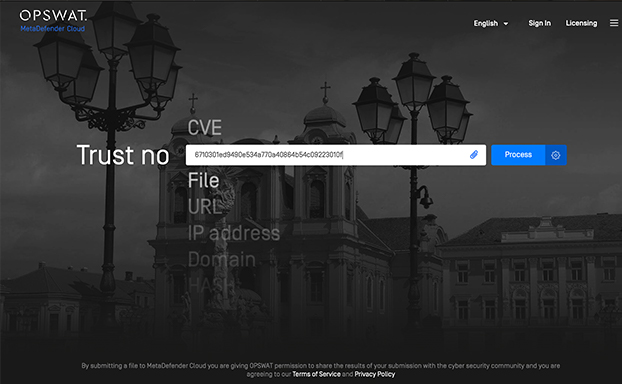Select the 'Domain' rotating label
The width and height of the screenshot is (622, 384).
tap(222, 259)
